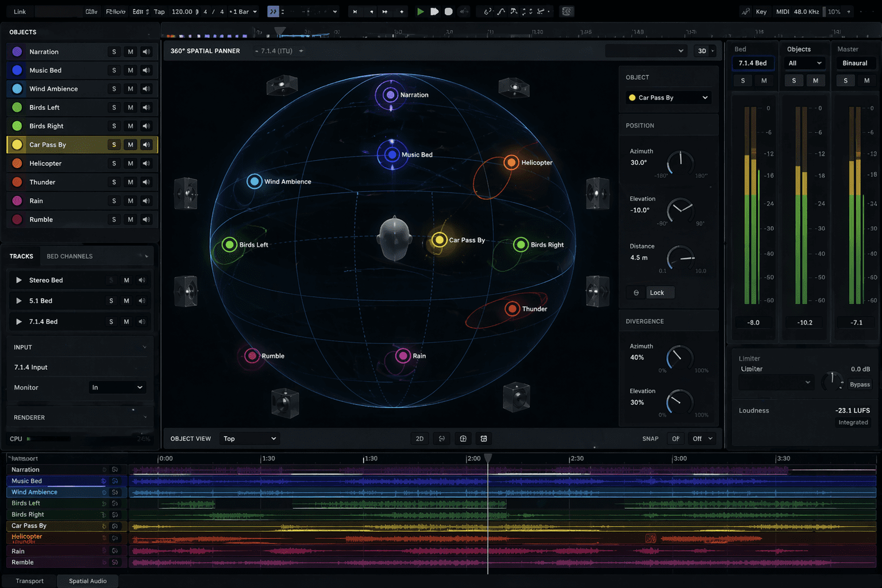The image size is (882, 588).
Task: Open the Object dropdown showing Car Pass By
Action: click(668, 97)
